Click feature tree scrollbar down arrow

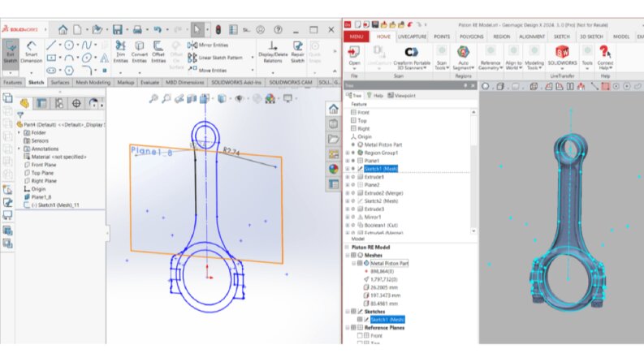click(473, 231)
